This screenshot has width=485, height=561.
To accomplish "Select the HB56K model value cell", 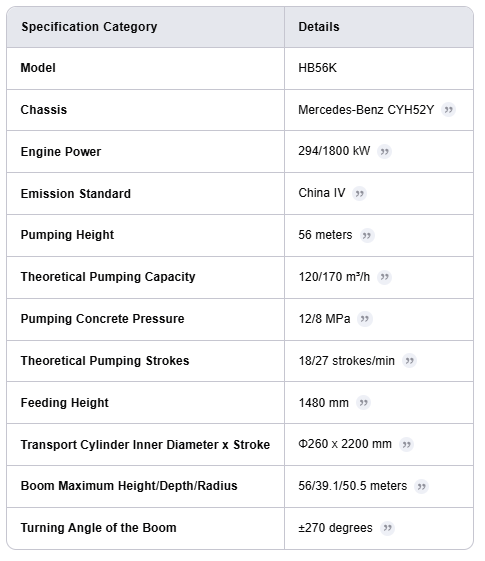I will (x=379, y=68).
